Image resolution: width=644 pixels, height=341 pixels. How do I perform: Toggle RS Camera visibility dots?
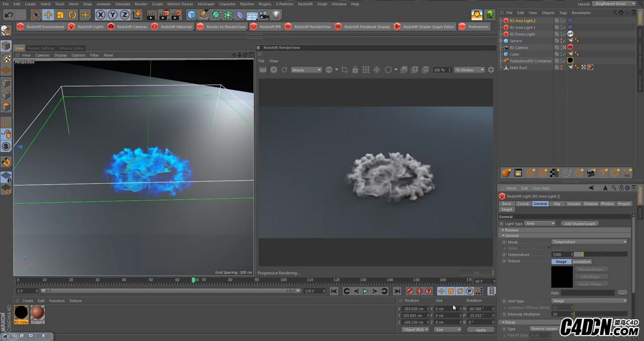pyautogui.click(x=561, y=48)
